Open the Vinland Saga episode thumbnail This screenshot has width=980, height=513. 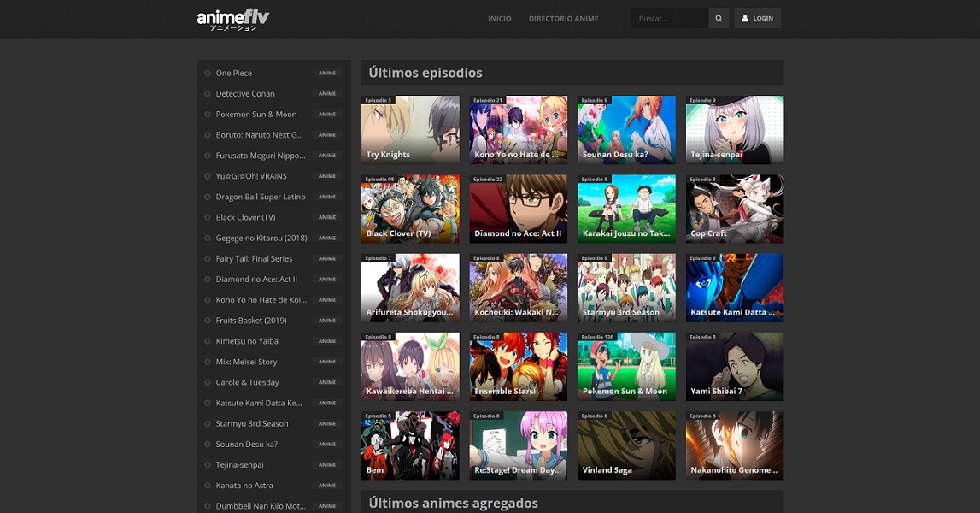click(626, 445)
